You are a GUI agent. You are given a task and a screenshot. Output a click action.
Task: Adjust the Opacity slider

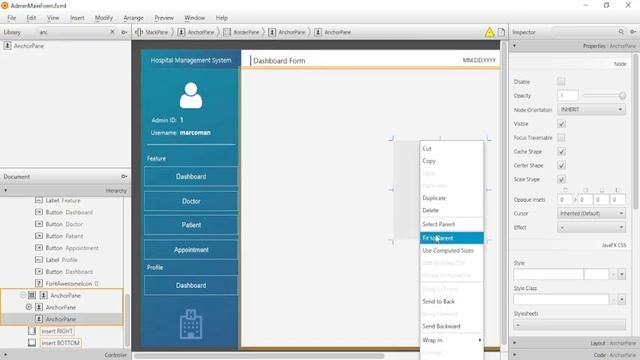(x=604, y=96)
